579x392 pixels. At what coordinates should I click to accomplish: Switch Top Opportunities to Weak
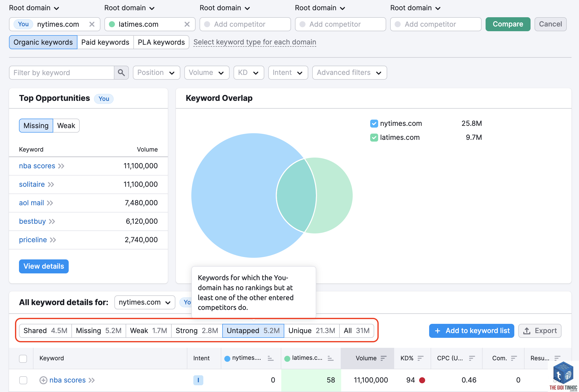pos(66,126)
